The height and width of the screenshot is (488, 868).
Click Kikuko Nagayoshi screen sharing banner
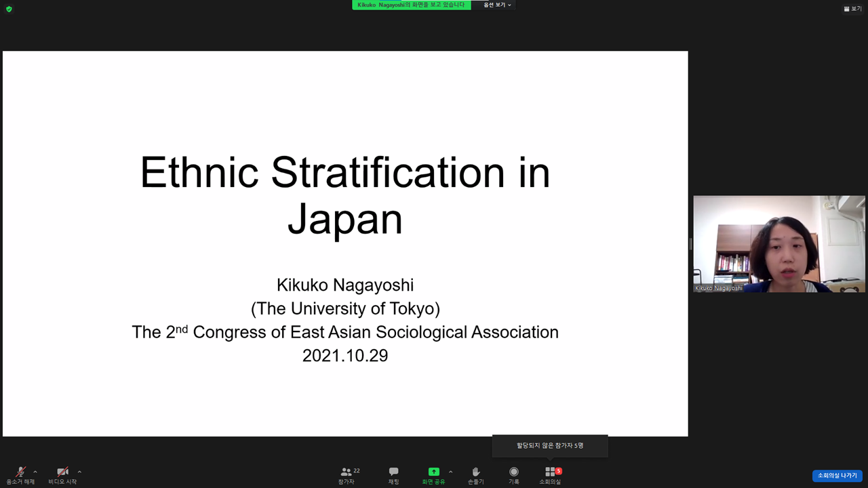coord(411,5)
